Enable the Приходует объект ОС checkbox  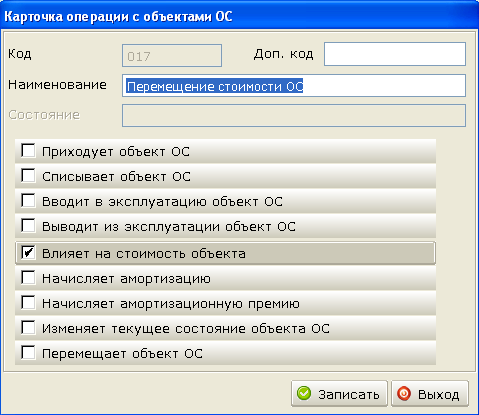click(28, 150)
